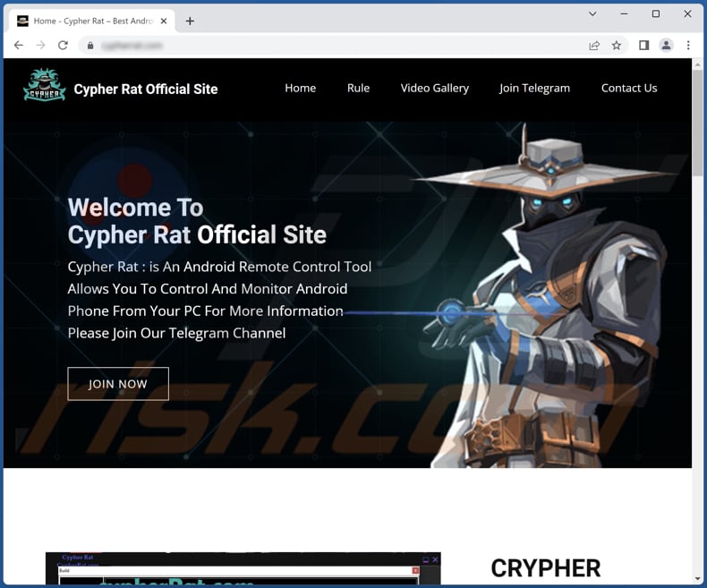
Task: Click the 'Welcome To' hero heading
Action: 135,208
